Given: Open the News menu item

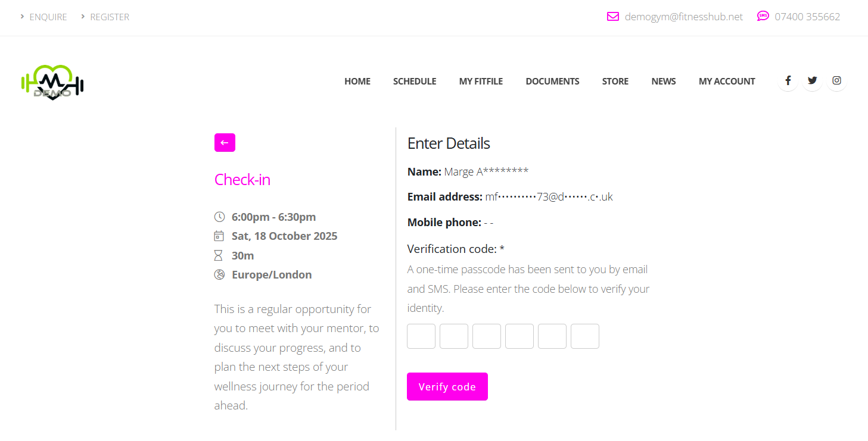Looking at the screenshot, I should tap(663, 82).
